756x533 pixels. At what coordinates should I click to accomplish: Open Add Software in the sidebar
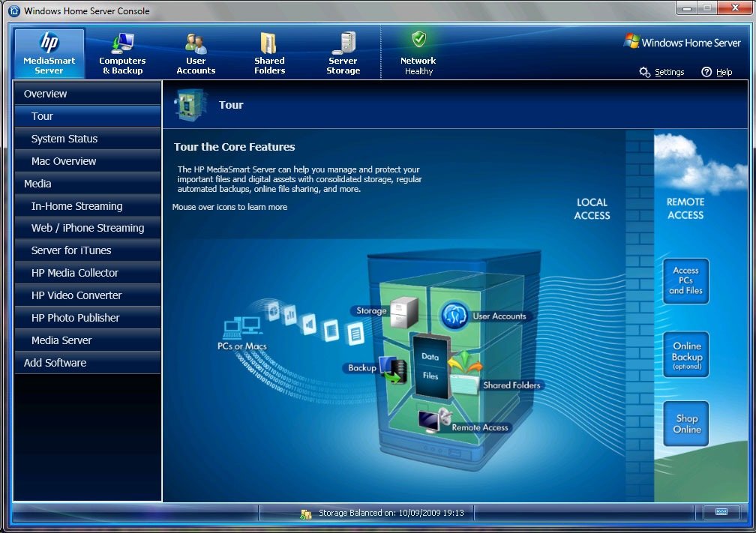point(87,363)
